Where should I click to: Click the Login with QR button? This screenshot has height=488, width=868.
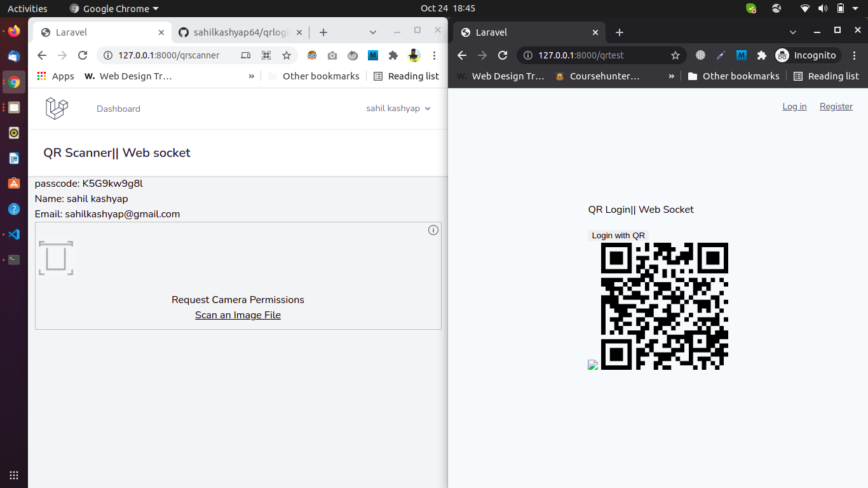[x=618, y=235]
